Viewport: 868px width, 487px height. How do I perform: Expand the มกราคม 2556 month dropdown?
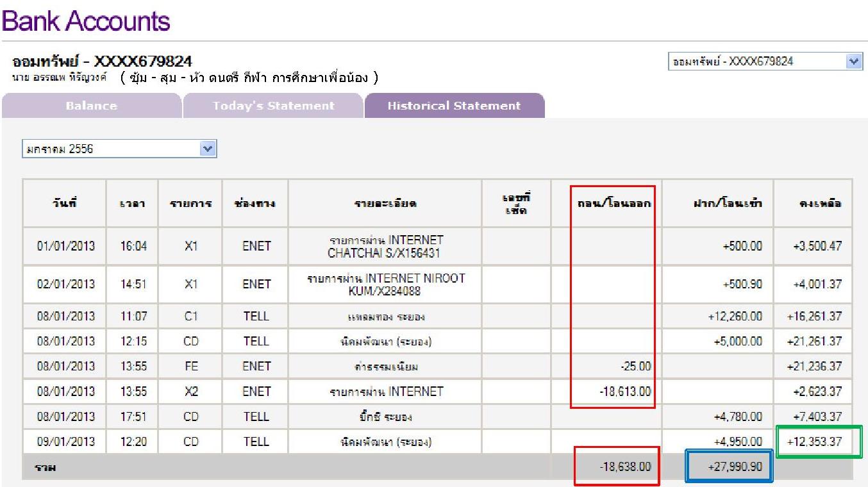click(x=119, y=149)
